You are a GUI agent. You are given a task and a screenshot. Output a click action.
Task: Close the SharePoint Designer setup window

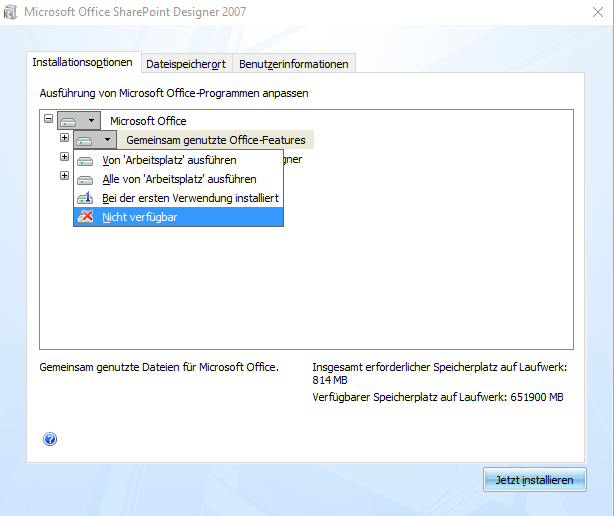coord(598,12)
